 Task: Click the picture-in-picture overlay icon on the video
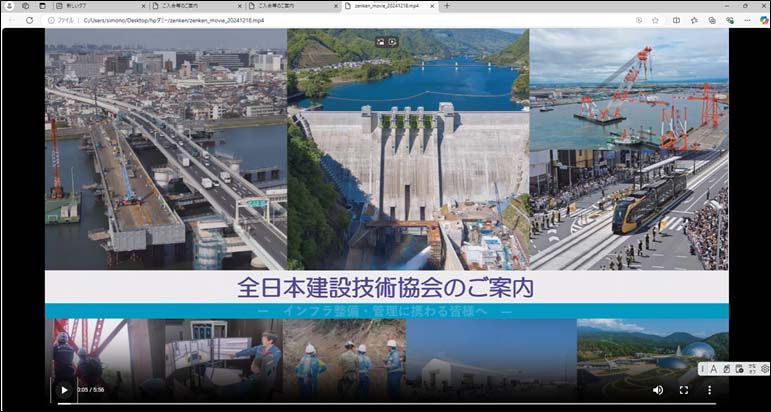click(381, 42)
